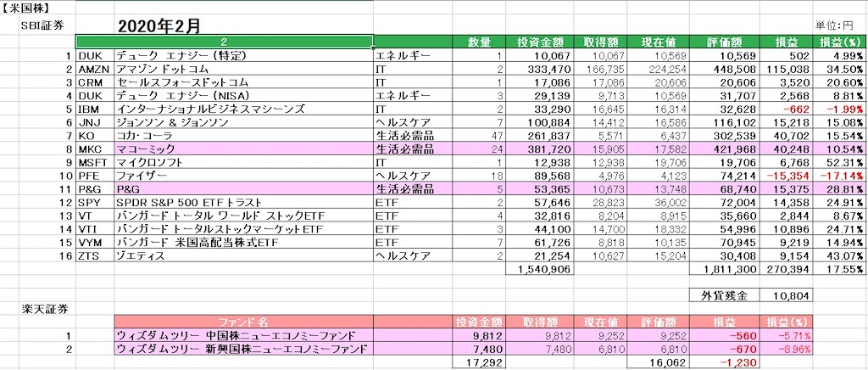Click the "バンガード 米国高配当株式ETF" name cell
The image size is (868, 370).
[x=243, y=242]
